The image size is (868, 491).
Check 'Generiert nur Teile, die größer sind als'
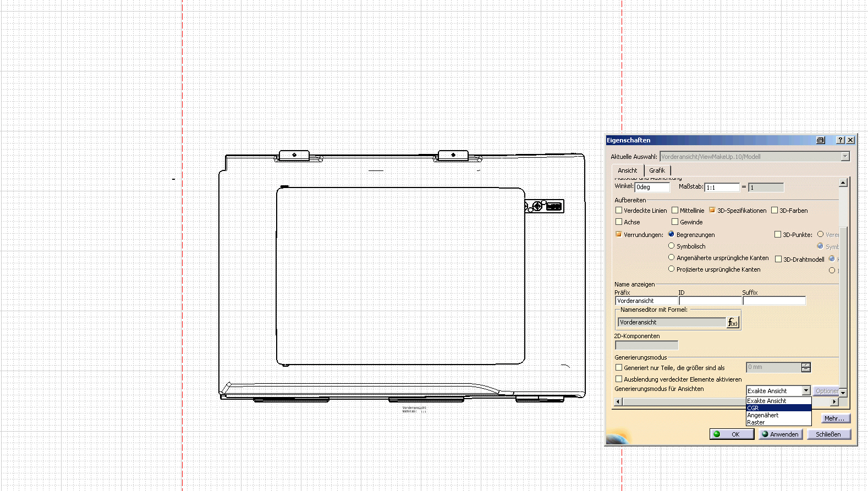pyautogui.click(x=619, y=367)
